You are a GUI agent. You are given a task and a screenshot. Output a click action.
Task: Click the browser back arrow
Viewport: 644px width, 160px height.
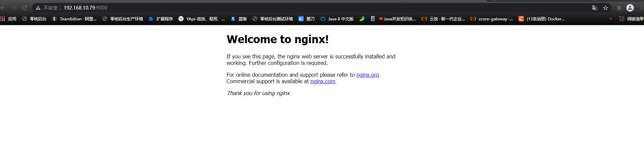click(3, 7)
